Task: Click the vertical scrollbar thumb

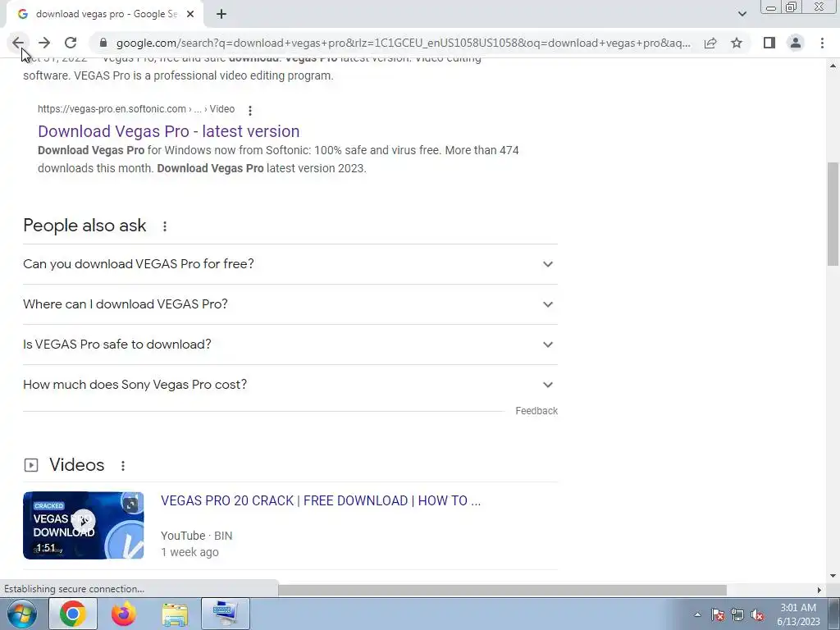Action: pyautogui.click(x=833, y=213)
